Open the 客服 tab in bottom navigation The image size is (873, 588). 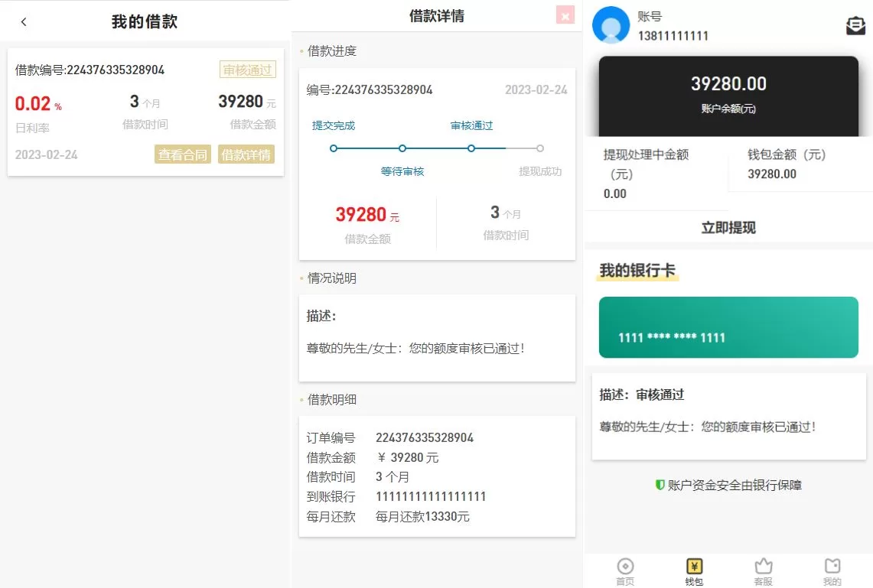pyautogui.click(x=763, y=572)
